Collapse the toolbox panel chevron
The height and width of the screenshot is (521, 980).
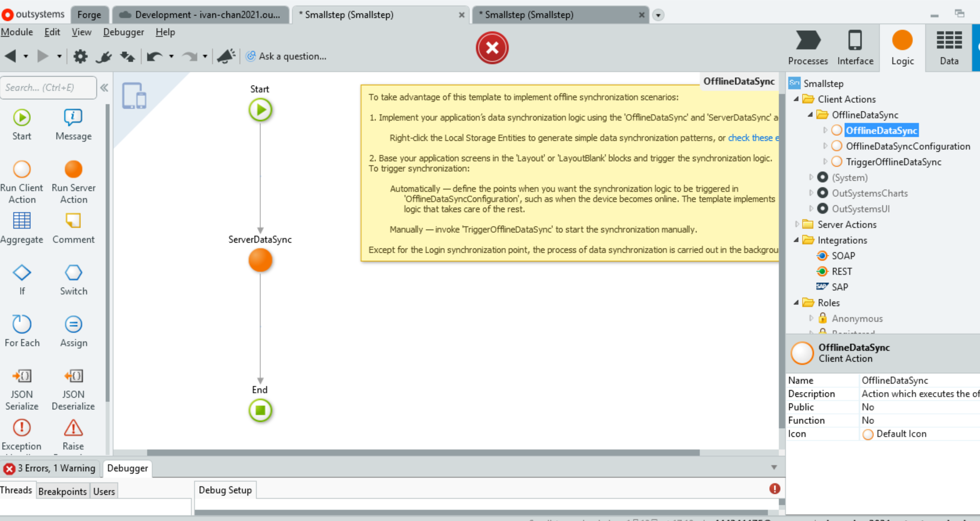pos(104,87)
